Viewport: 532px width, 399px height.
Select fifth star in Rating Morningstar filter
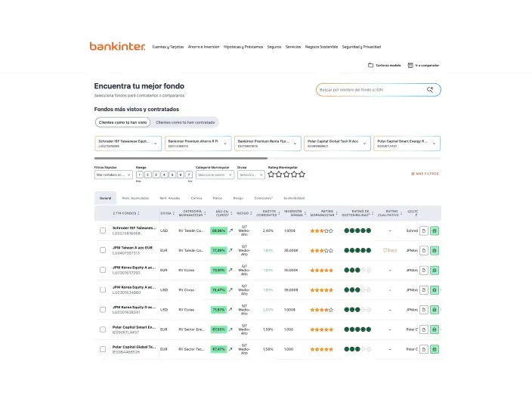(x=302, y=175)
